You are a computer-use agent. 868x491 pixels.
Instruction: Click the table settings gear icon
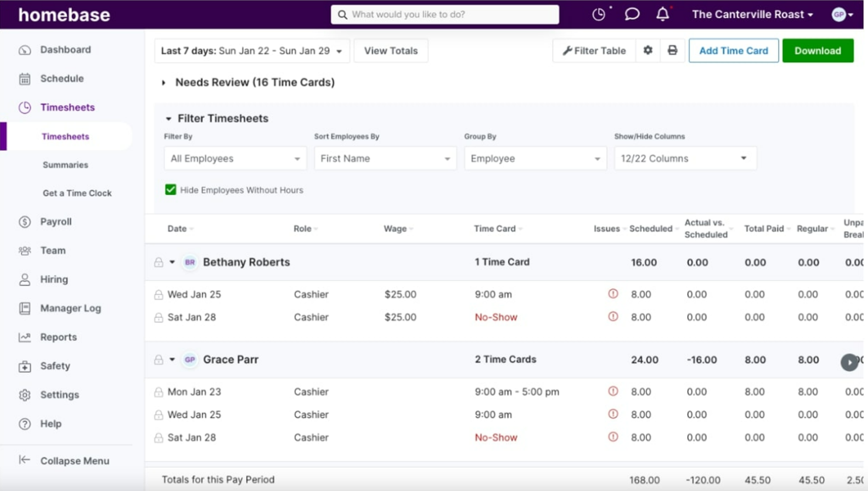[x=648, y=50]
